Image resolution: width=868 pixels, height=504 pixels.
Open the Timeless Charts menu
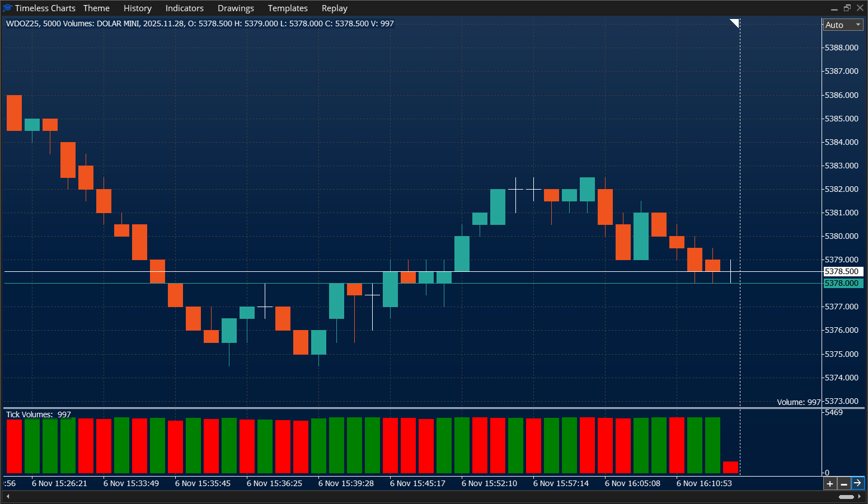[x=45, y=8]
